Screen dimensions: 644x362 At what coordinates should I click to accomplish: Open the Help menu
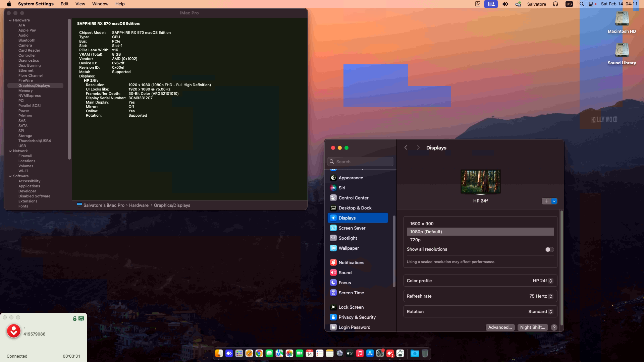120,4
